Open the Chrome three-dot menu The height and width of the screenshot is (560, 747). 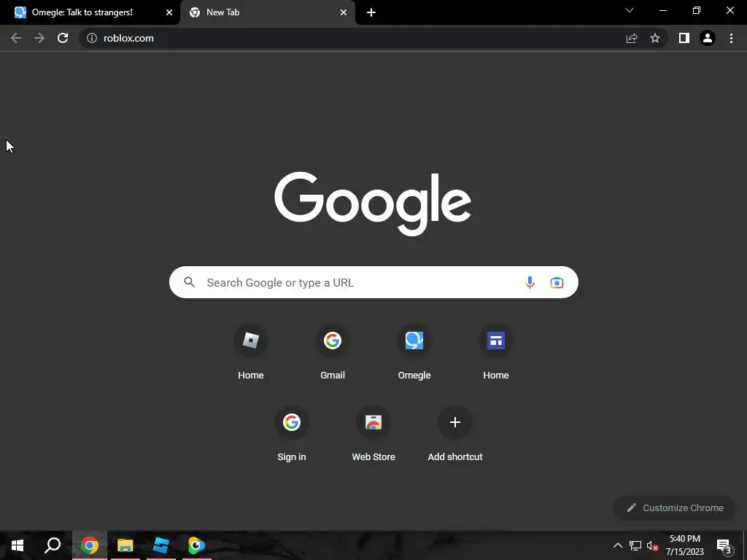[x=731, y=38]
